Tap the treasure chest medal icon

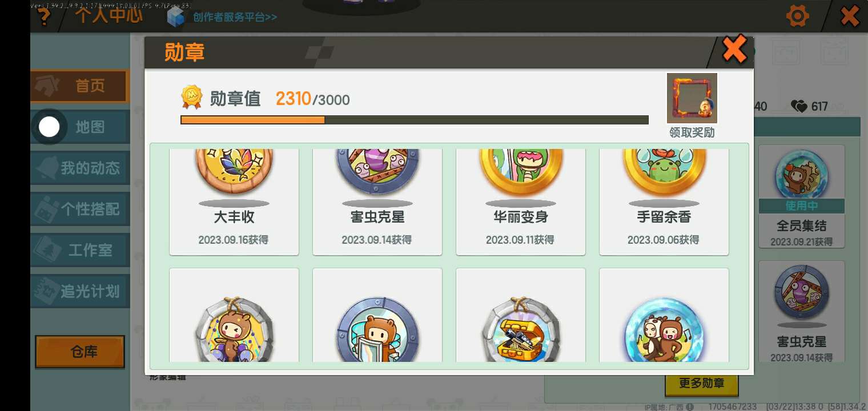(x=521, y=315)
